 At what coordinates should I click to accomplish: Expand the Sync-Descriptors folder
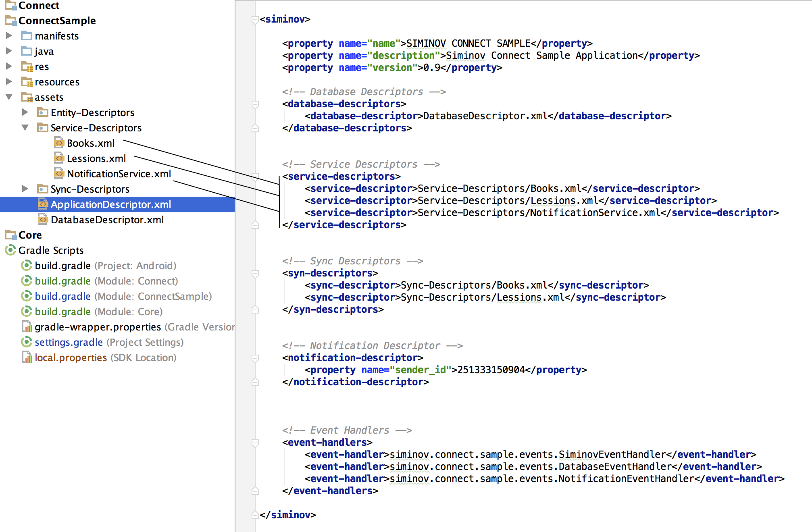[x=25, y=189]
